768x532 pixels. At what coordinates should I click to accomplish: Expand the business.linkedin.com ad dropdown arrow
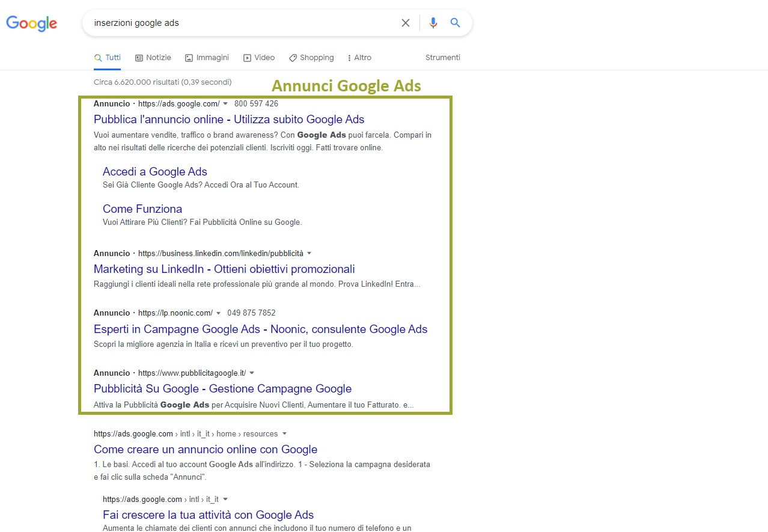tap(309, 253)
